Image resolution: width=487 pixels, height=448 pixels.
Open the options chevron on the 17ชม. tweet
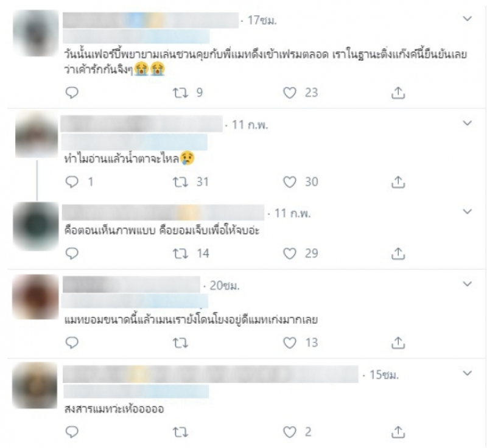pyautogui.click(x=467, y=19)
